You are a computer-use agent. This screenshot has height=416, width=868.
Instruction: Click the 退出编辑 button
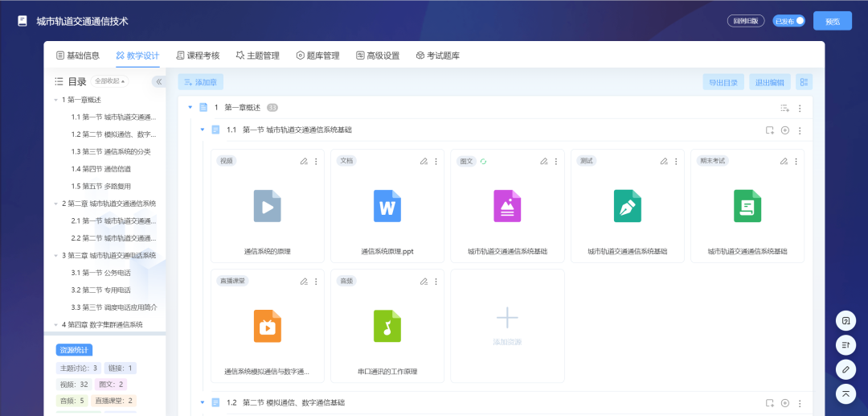click(769, 83)
